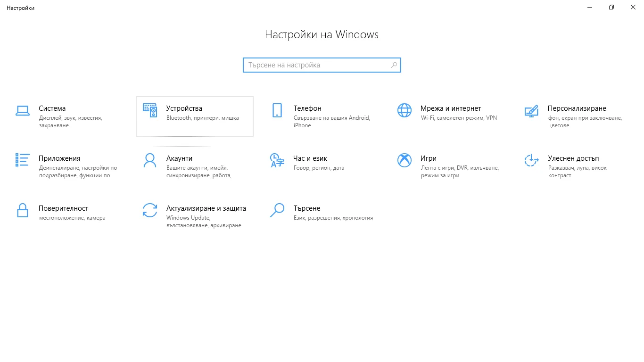Open the Мрежа и интернет title

(451, 108)
